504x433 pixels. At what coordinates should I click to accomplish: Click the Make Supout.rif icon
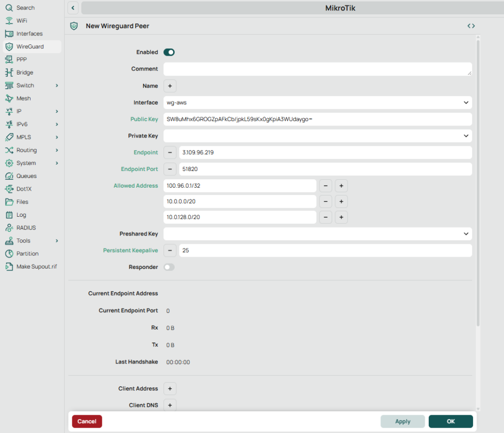pos(8,266)
